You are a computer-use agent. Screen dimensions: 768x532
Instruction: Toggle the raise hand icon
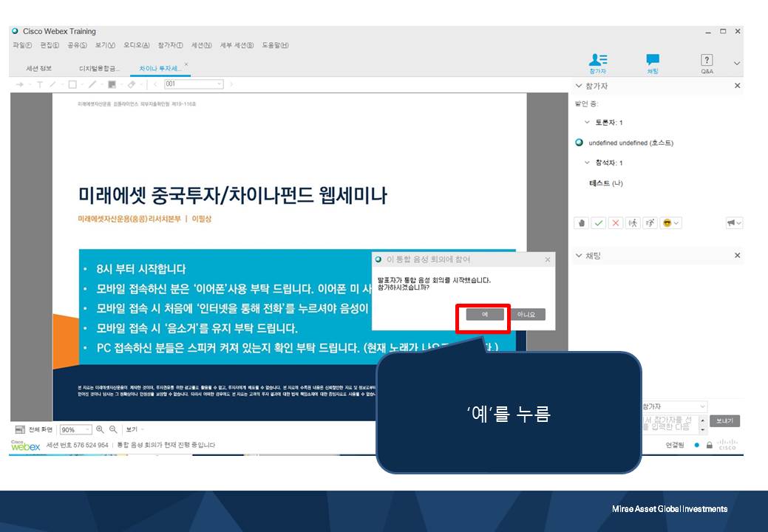pos(581,224)
